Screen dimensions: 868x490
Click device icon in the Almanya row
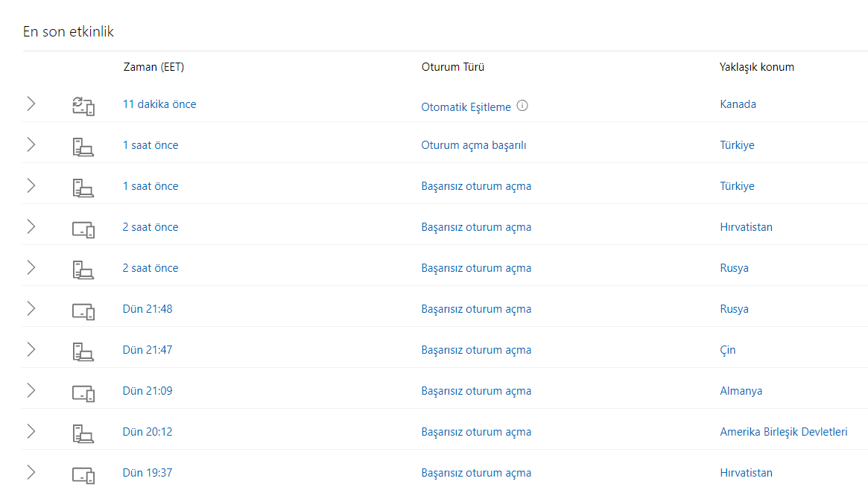pyautogui.click(x=83, y=392)
